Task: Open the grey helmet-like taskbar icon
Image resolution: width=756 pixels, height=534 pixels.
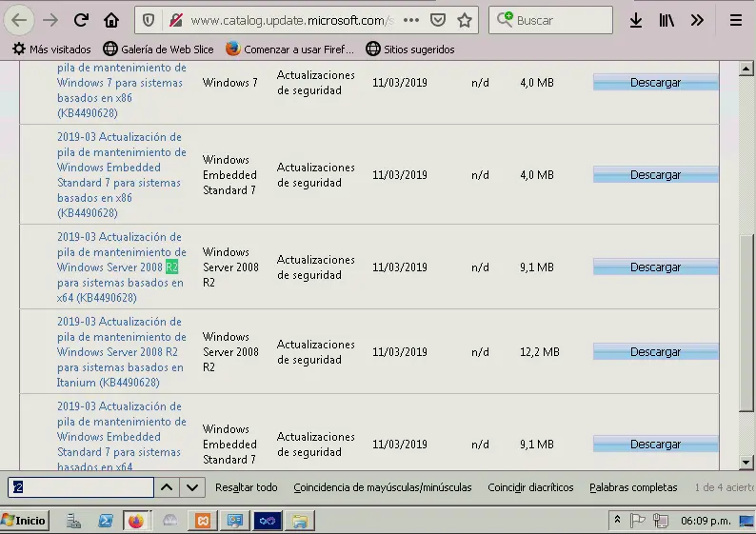Action: pos(169,521)
